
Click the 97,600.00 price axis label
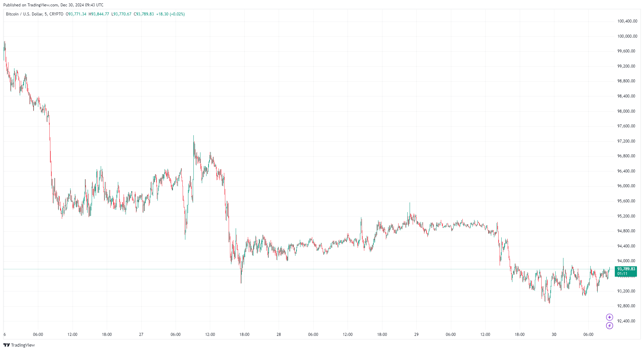(x=626, y=126)
